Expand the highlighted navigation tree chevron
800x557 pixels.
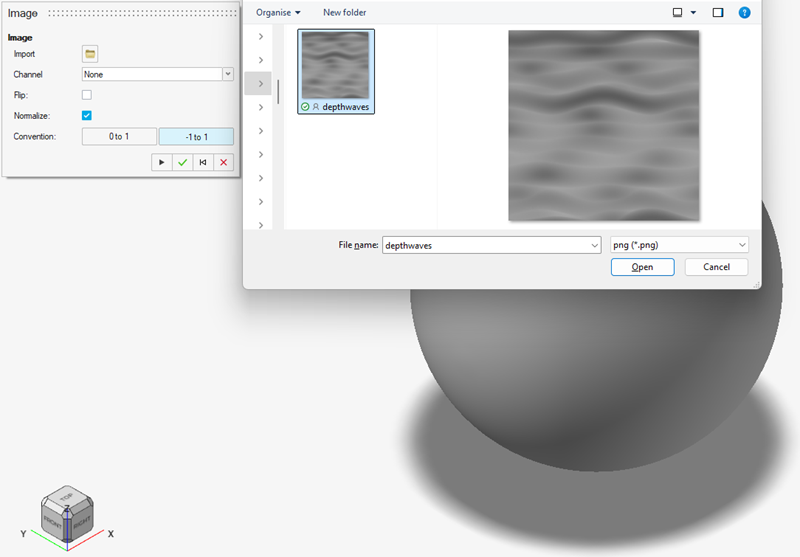pos(261,84)
